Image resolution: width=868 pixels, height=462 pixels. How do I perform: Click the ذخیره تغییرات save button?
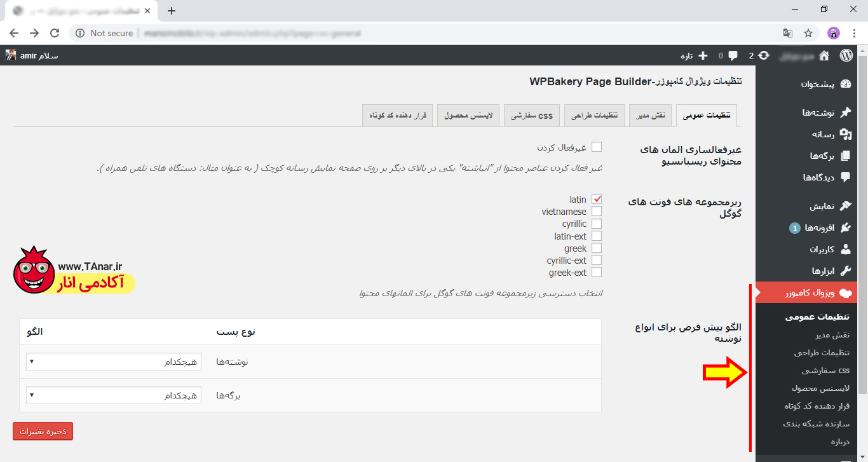coord(43,431)
